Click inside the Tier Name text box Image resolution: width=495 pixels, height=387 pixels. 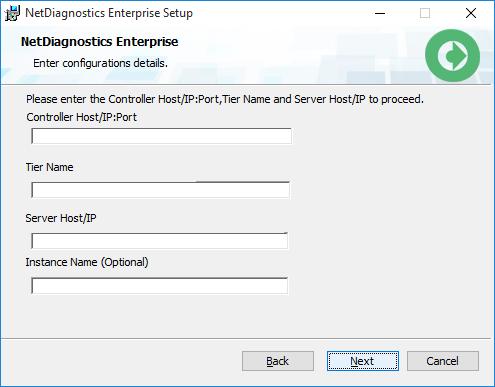(161, 190)
